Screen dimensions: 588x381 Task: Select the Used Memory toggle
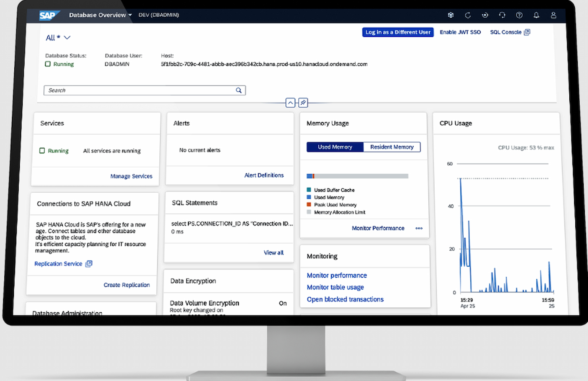click(335, 147)
